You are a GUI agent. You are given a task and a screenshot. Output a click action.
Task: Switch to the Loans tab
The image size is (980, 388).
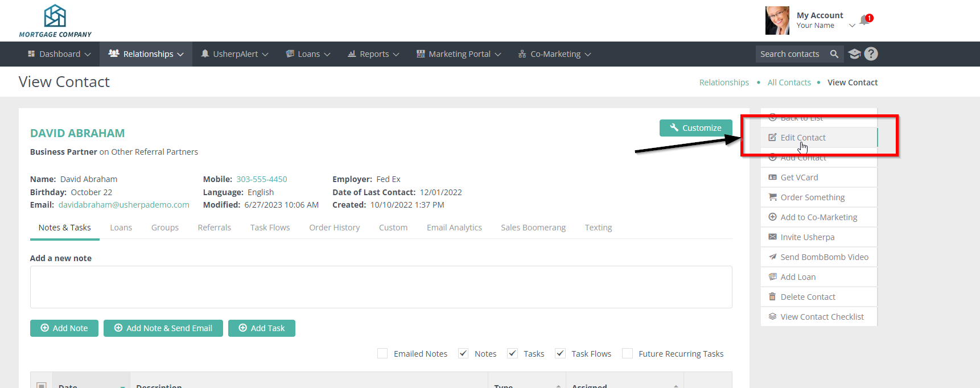point(121,228)
